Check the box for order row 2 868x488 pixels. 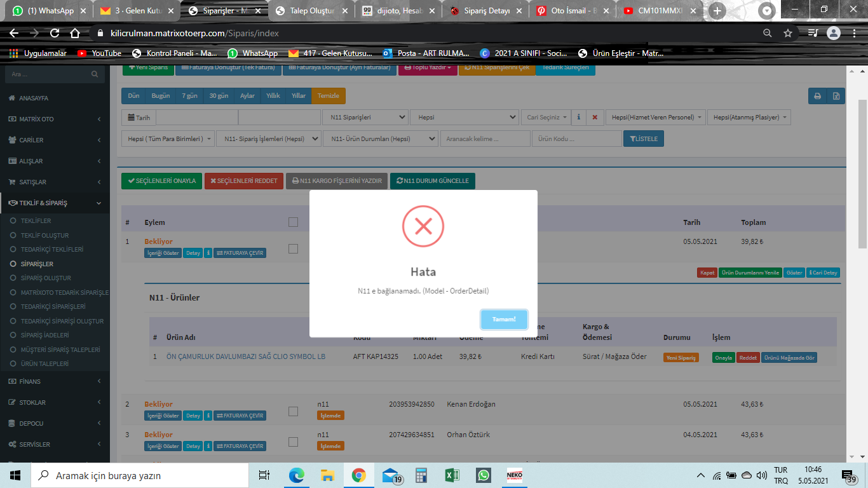coord(293,411)
